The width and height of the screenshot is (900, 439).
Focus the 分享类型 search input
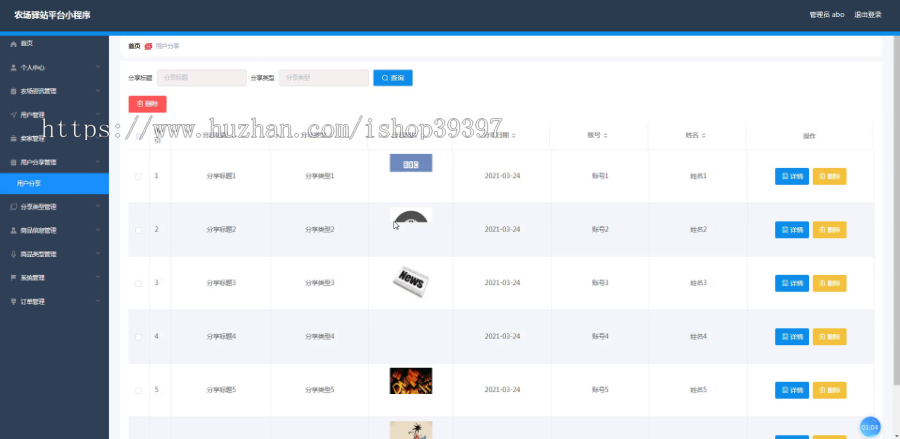pyautogui.click(x=324, y=77)
